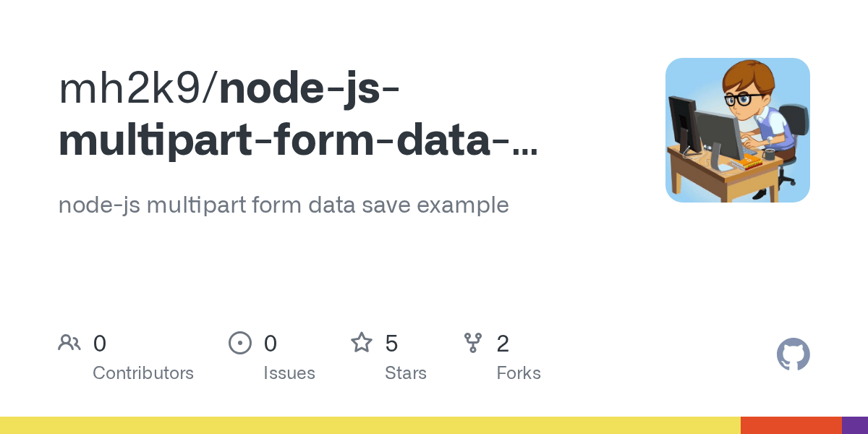Click the repository description text

284,205
